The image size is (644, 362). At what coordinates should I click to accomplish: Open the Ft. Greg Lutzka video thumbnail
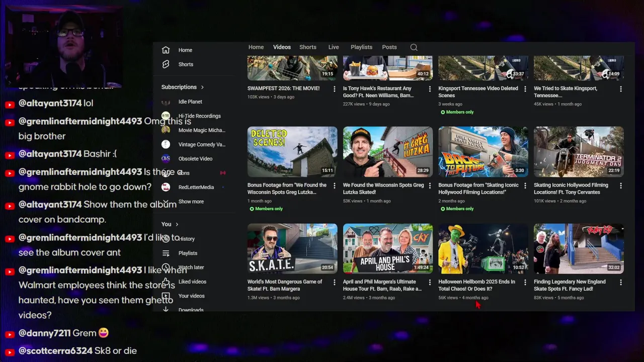pos(387,152)
